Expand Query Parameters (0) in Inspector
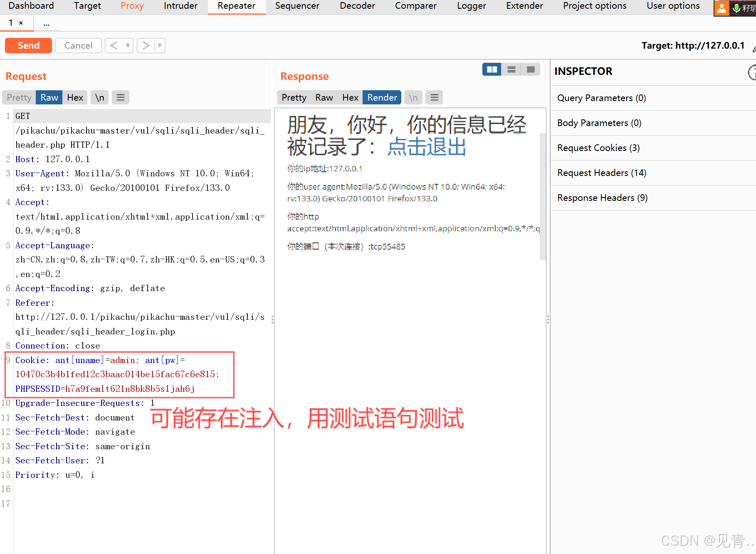Screen dimensions: 756x554 coord(653,98)
